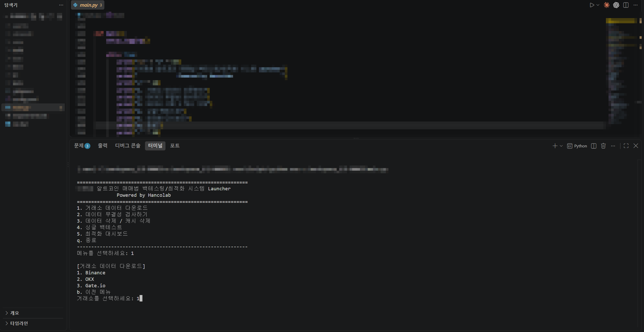644x332 pixels.
Task: Expand the 개요 outline section
Action: pyautogui.click(x=33, y=313)
